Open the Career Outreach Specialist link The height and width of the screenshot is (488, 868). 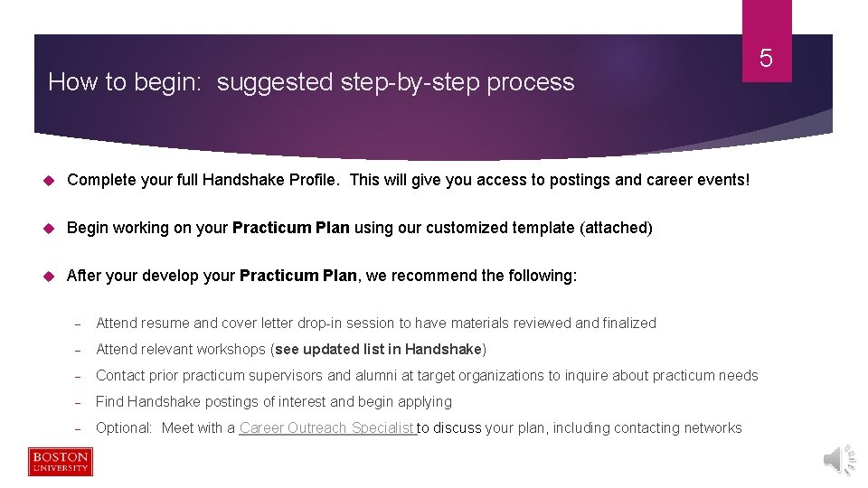click(x=327, y=428)
